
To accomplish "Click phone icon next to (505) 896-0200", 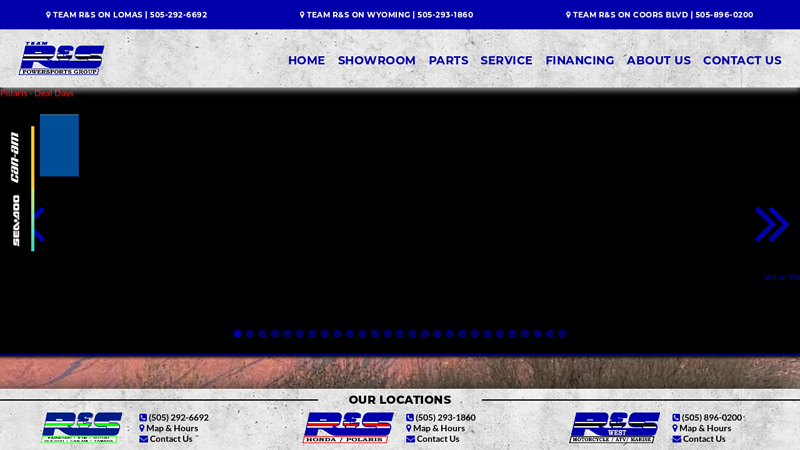I will [676, 417].
